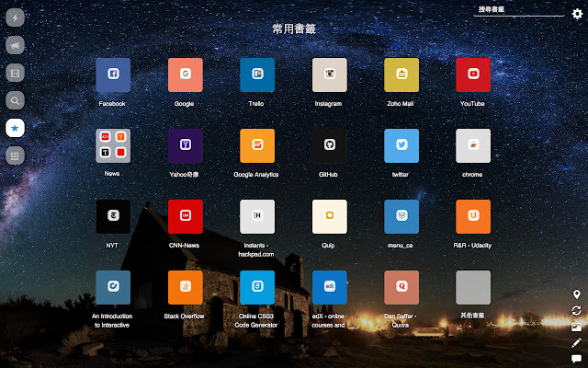
Task: Open the News bookmark folder
Action: pyautogui.click(x=113, y=145)
